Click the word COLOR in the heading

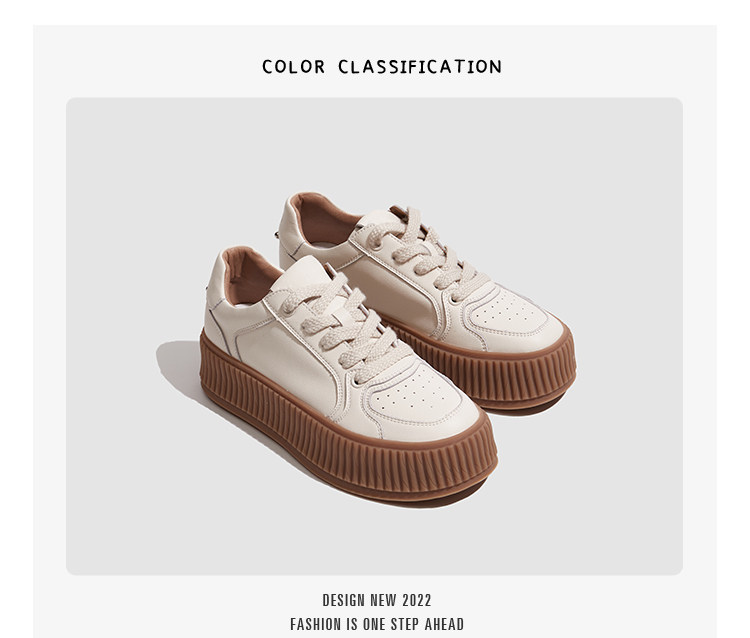pyautogui.click(x=294, y=66)
